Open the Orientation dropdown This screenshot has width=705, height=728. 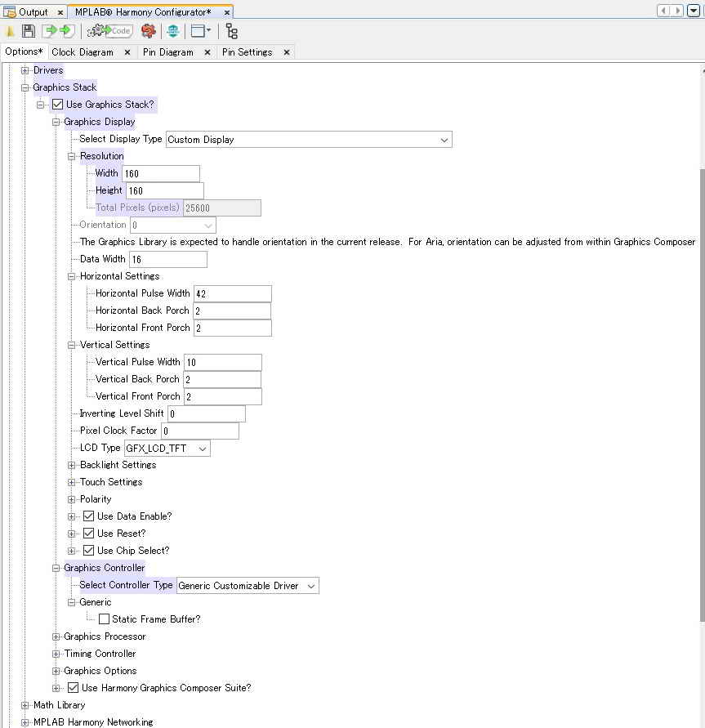click(x=173, y=226)
